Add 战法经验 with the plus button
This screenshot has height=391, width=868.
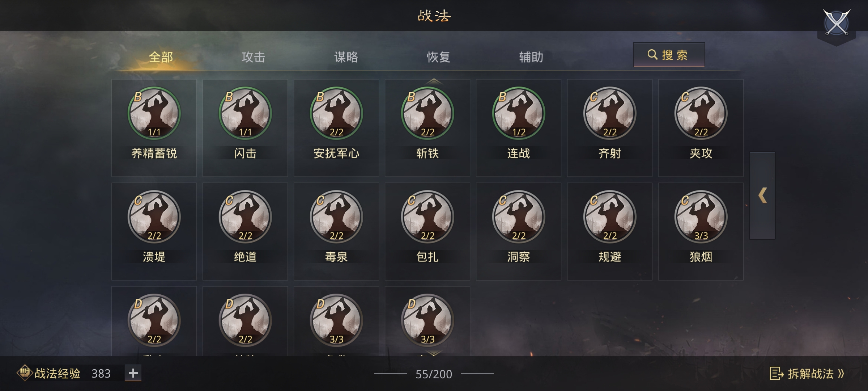133,373
